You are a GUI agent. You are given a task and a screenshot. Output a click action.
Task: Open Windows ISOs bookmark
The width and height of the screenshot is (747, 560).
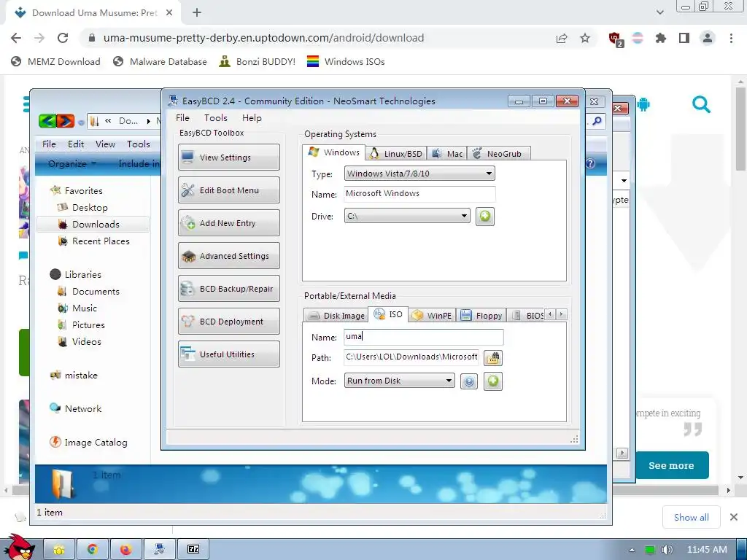coord(346,61)
